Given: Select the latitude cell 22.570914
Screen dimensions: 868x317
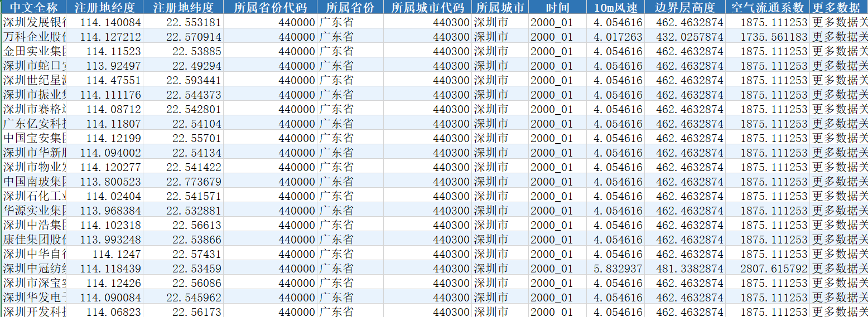Looking at the screenshot, I should [x=183, y=37].
